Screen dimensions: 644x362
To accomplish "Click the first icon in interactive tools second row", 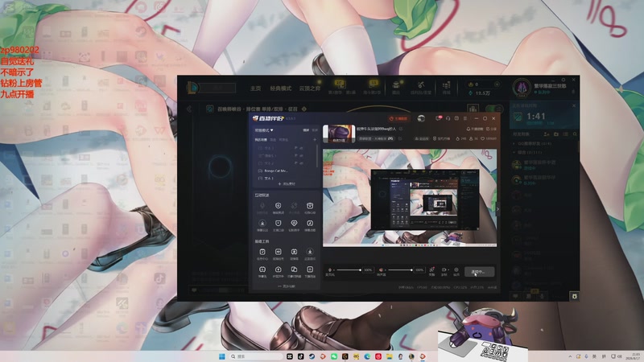I will 262,224.
